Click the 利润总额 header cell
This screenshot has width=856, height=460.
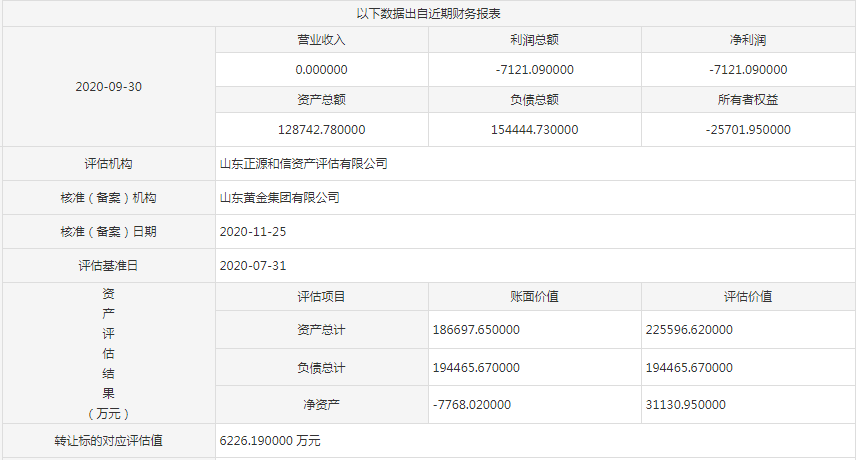534,40
